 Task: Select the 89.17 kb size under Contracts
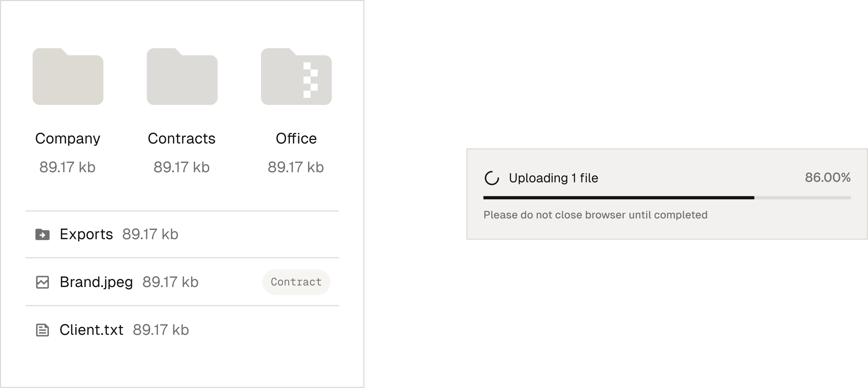pos(182,167)
